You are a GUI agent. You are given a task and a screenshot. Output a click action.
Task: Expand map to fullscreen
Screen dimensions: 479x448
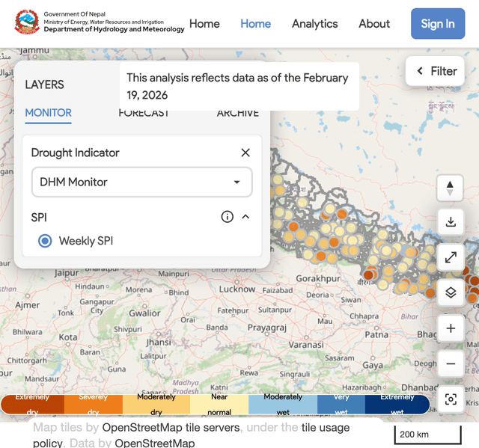[x=450, y=257]
